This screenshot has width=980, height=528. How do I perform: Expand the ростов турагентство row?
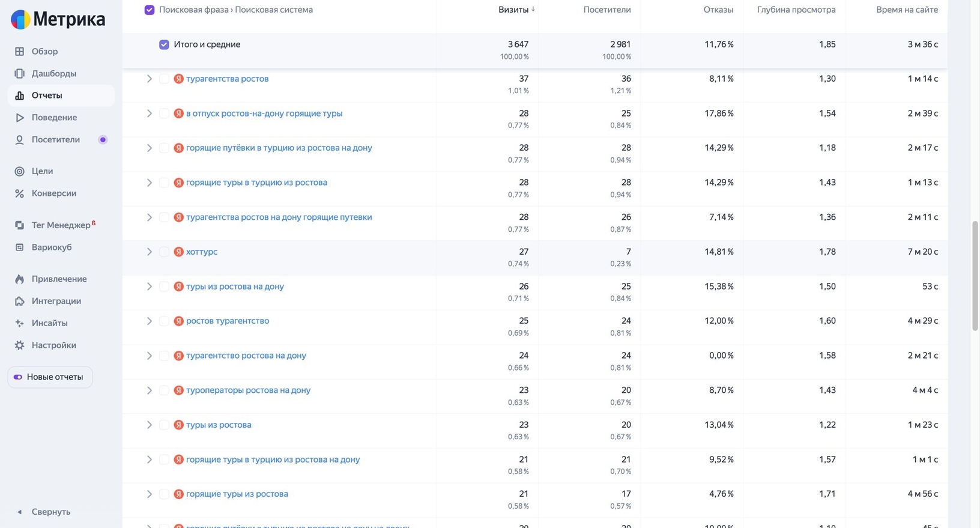pyautogui.click(x=149, y=321)
